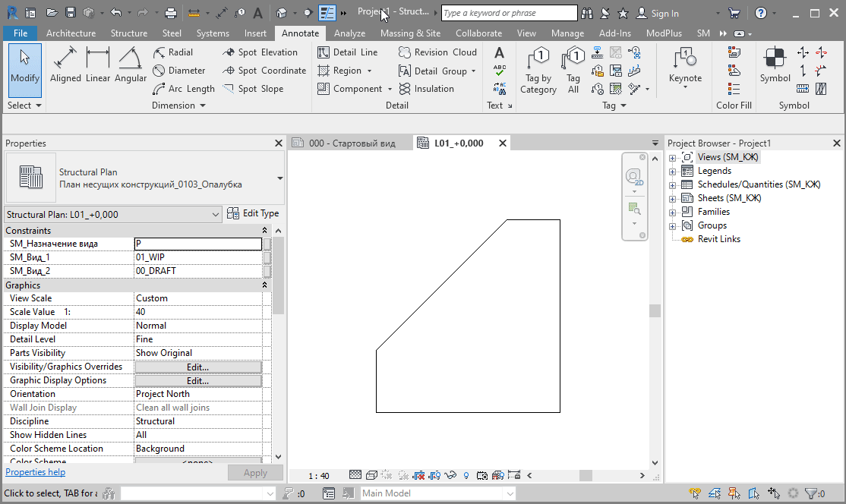Click the Edit Type button
This screenshot has width=846, height=504.
click(x=253, y=213)
